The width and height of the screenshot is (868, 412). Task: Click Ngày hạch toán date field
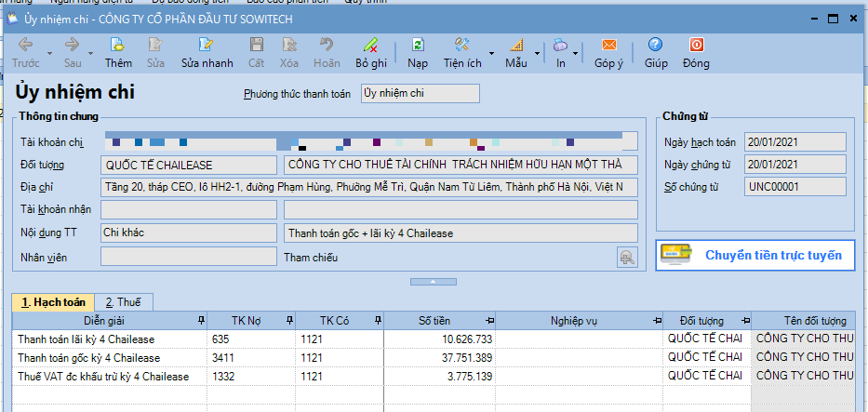click(x=795, y=142)
